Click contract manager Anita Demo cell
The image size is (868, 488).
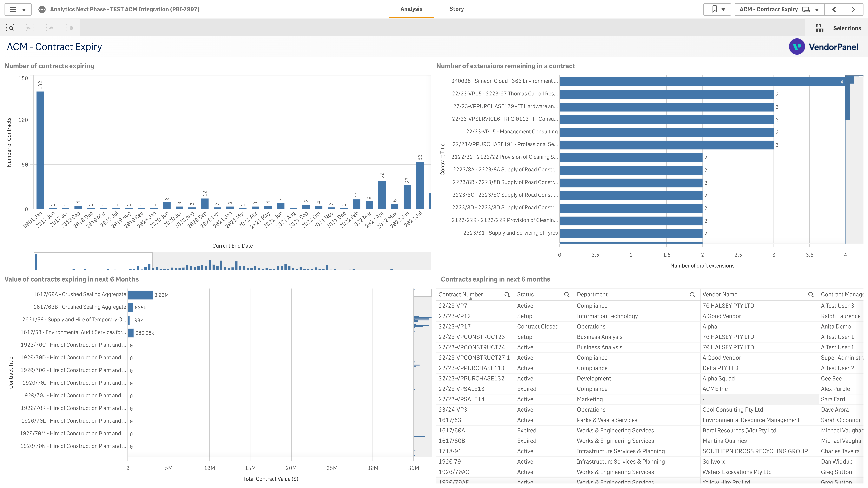coord(841,327)
